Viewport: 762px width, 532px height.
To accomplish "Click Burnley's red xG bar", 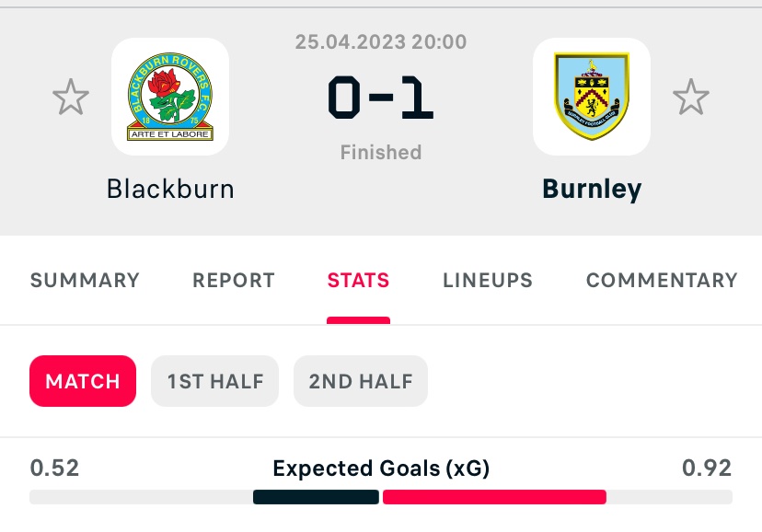I will point(494,497).
